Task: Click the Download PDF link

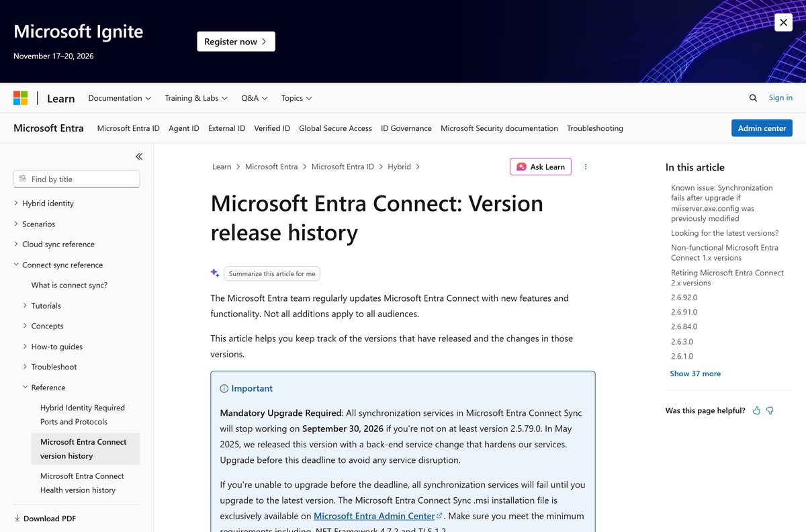Action: pos(50,519)
